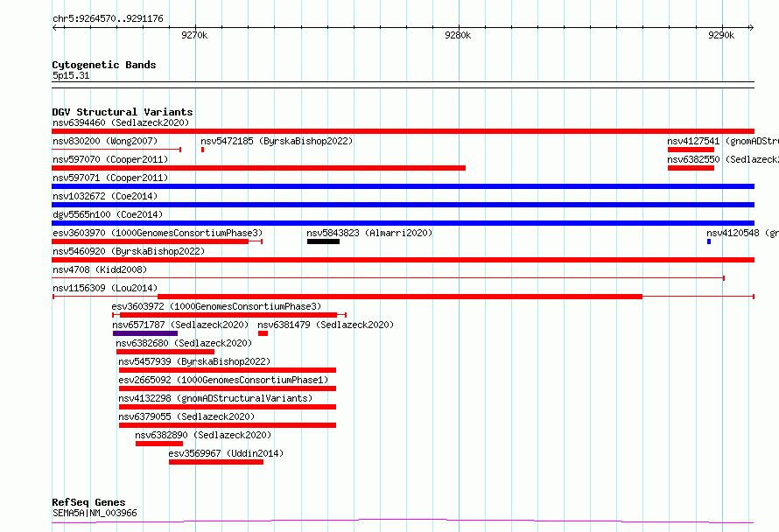Screen dimensions: 779x532
Task: Select red bar of esv3569967
Action: click(x=216, y=462)
